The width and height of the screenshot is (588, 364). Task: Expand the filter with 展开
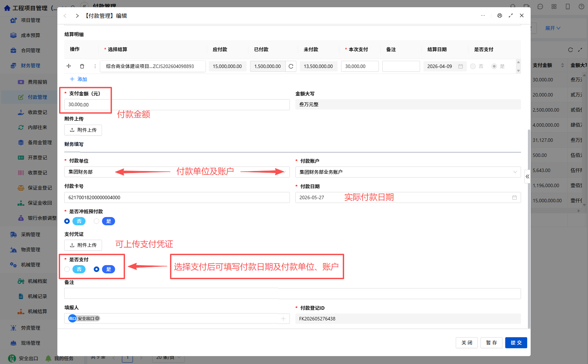coord(553,28)
